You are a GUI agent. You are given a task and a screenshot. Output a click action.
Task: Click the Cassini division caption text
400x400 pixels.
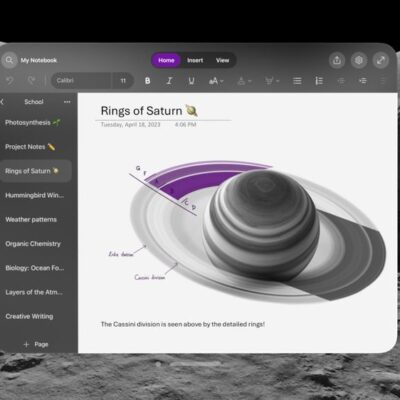[x=183, y=324]
